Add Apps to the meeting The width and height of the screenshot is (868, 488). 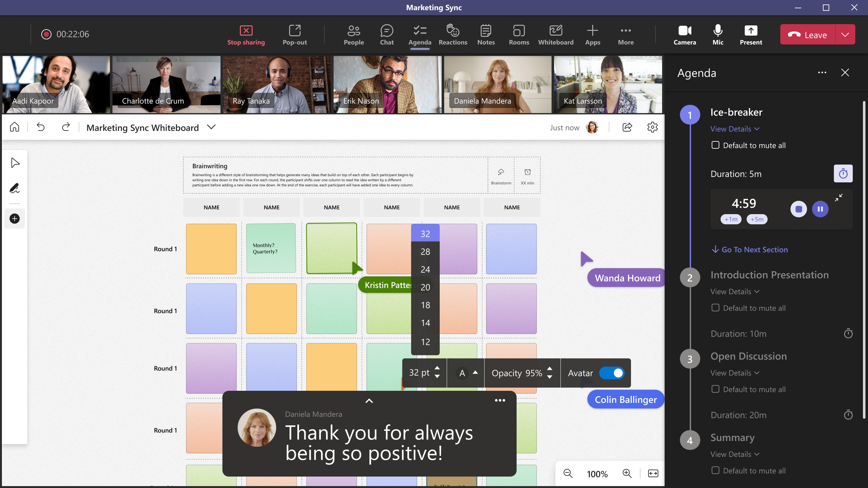pyautogui.click(x=592, y=34)
